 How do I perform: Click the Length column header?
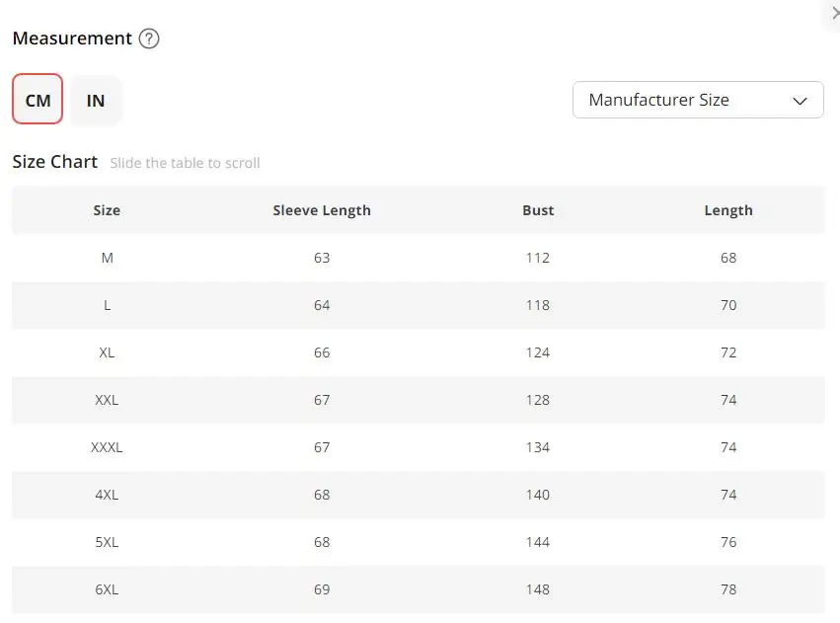point(728,210)
